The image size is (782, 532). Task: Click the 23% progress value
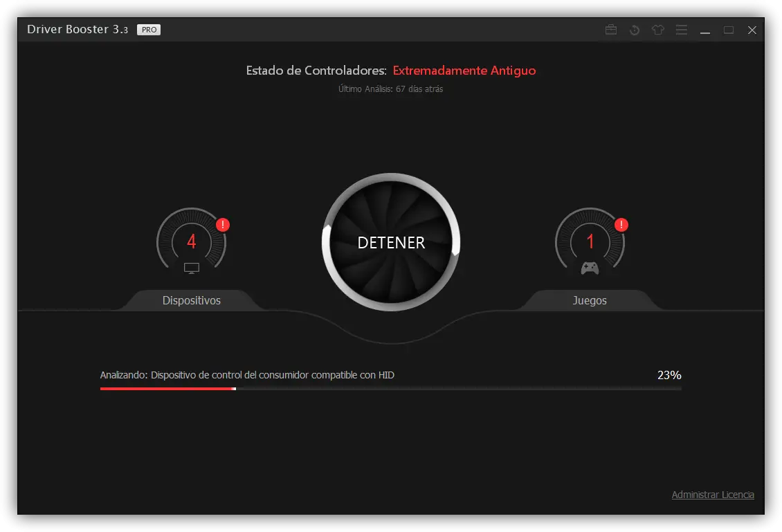tap(669, 375)
